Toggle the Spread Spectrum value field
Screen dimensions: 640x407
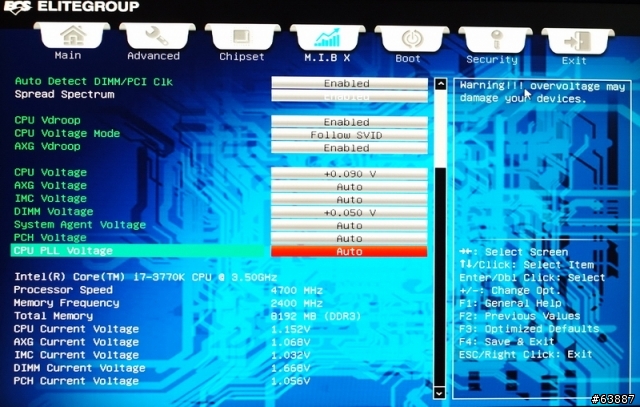pos(349,96)
